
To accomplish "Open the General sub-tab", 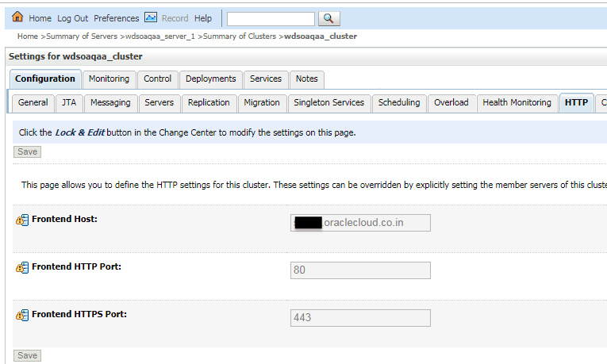I will click(x=33, y=103).
